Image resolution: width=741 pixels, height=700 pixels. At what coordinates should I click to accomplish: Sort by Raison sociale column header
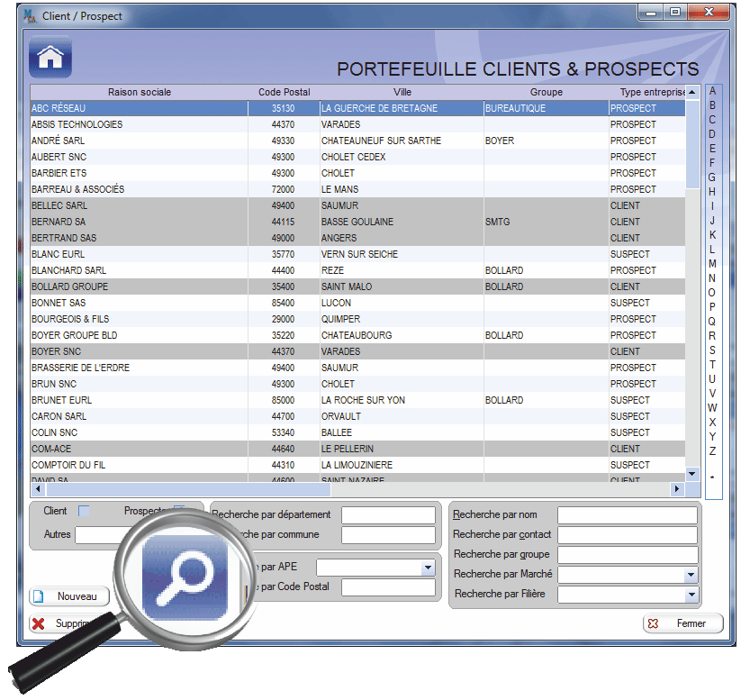140,92
